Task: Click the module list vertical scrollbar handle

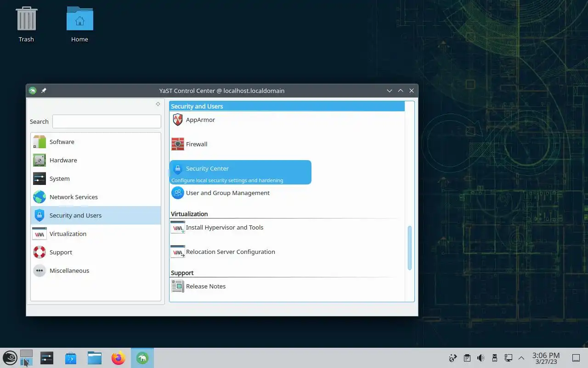Action: click(410, 247)
